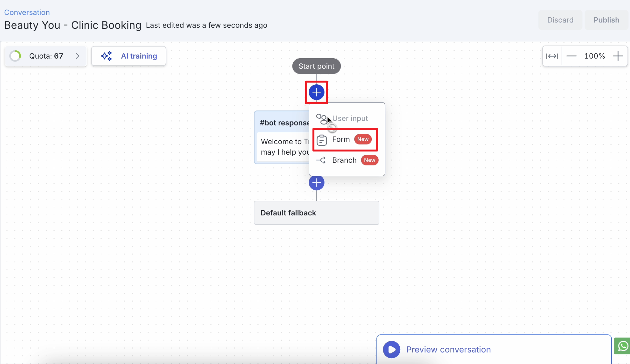Click the Discard button

click(560, 20)
